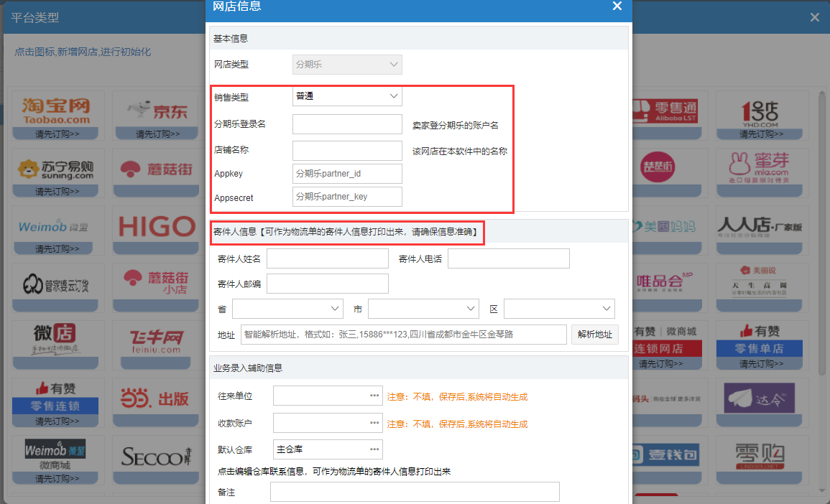Choose the 飞牛网 feiniu.com logo
830x504 pixels.
click(x=156, y=341)
